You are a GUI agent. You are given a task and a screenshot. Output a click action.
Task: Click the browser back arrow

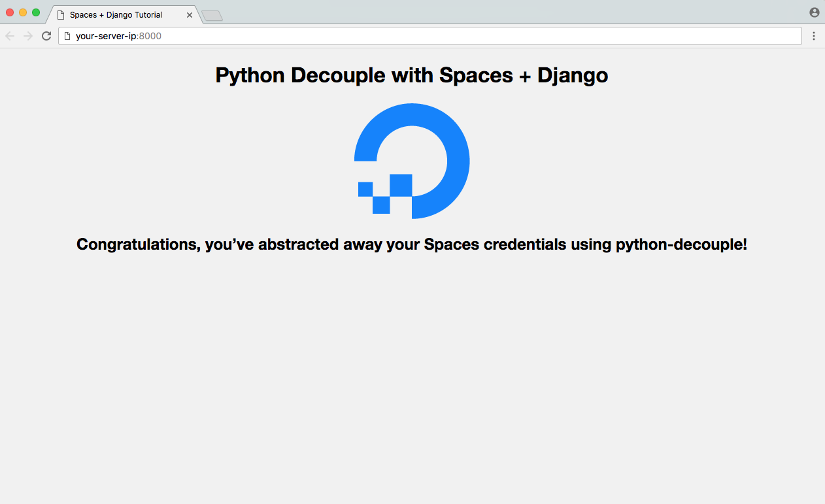10,36
